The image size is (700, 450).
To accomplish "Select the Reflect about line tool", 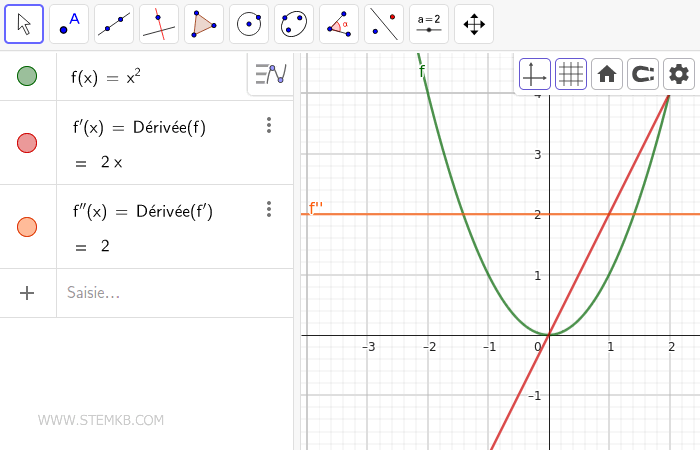I will click(x=384, y=24).
